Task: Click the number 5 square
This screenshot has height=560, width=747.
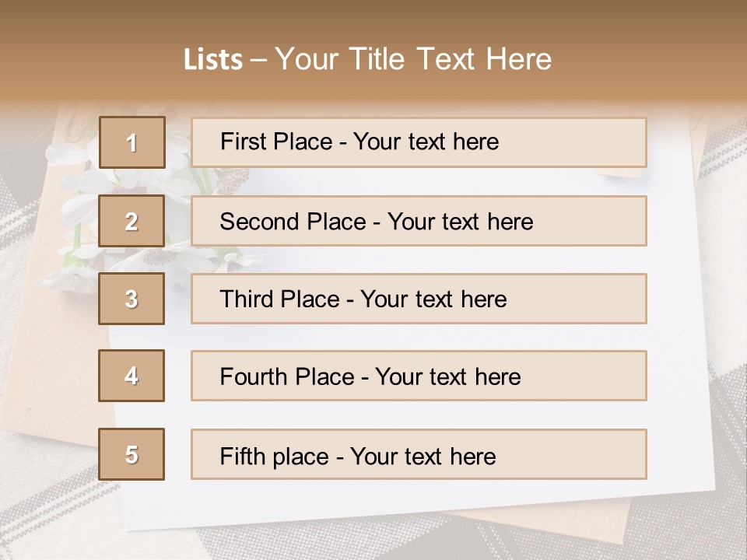Action: (x=132, y=454)
